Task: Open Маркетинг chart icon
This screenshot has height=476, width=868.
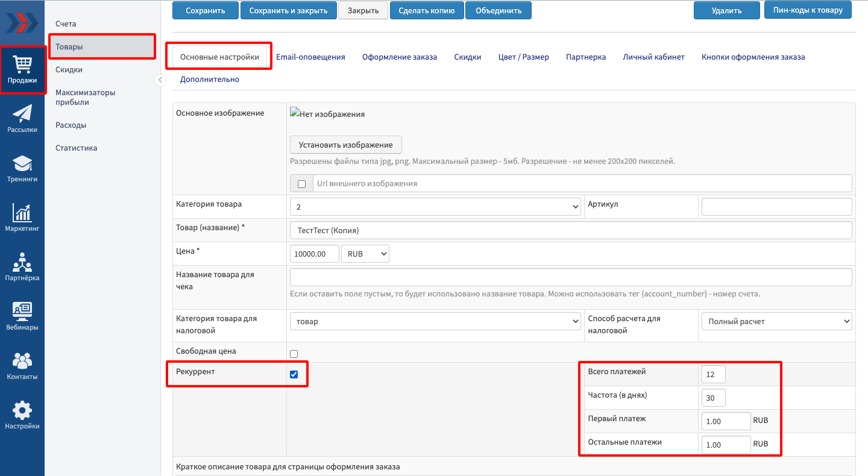Action: click(22, 218)
